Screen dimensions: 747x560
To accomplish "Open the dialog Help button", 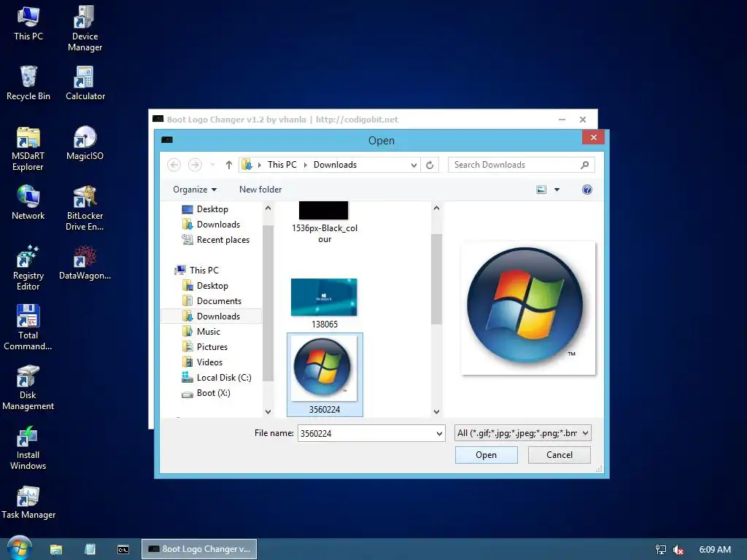I will pyautogui.click(x=587, y=190).
